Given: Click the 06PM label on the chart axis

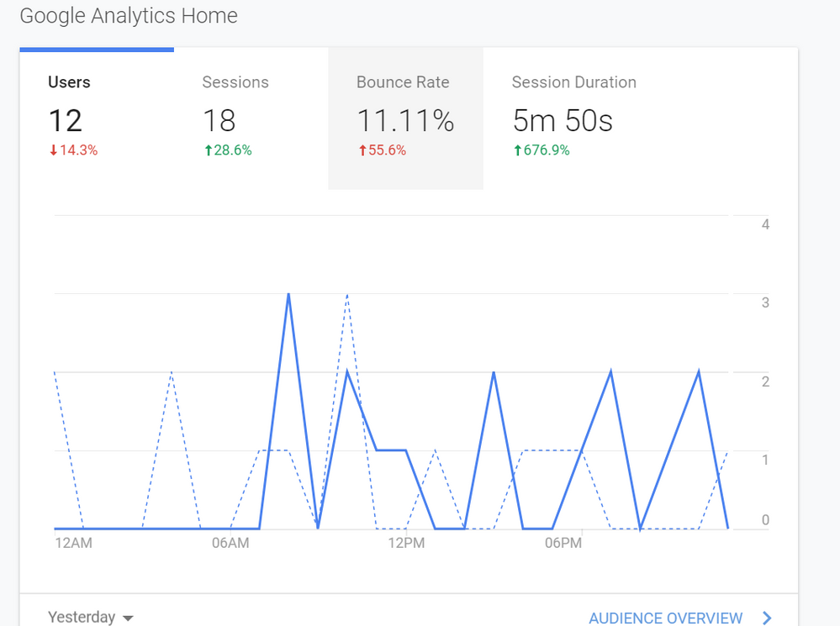Looking at the screenshot, I should tap(563, 543).
